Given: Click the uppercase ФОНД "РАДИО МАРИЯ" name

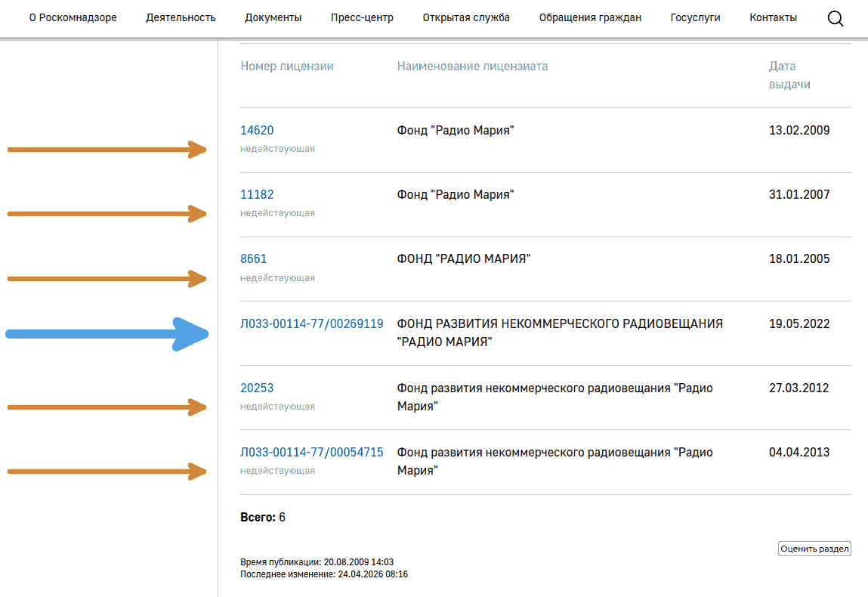Looking at the screenshot, I should 463,258.
